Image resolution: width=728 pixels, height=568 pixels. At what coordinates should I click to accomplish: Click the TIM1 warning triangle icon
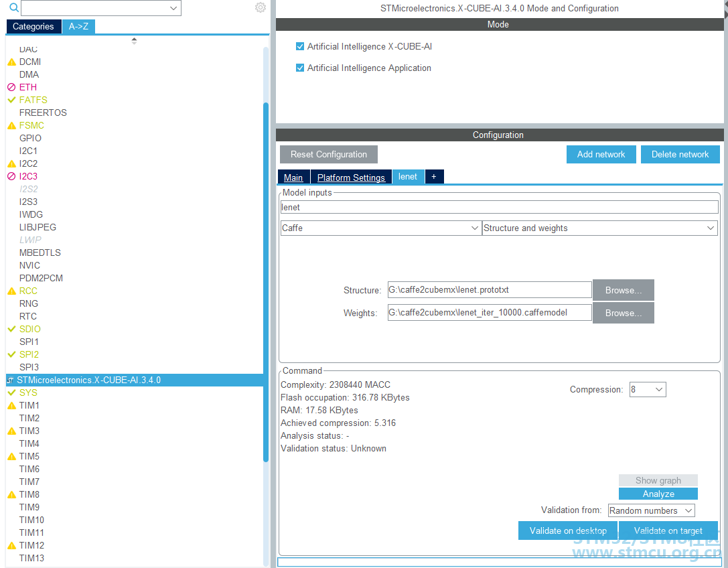tap(11, 405)
